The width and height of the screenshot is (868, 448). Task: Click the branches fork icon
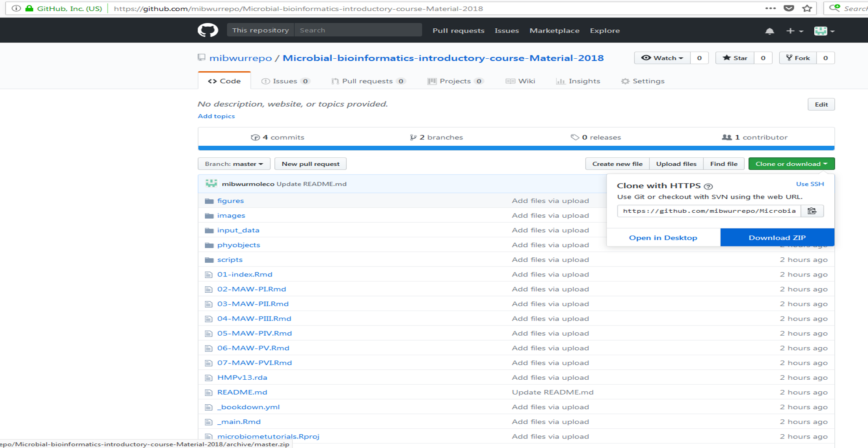tap(413, 137)
